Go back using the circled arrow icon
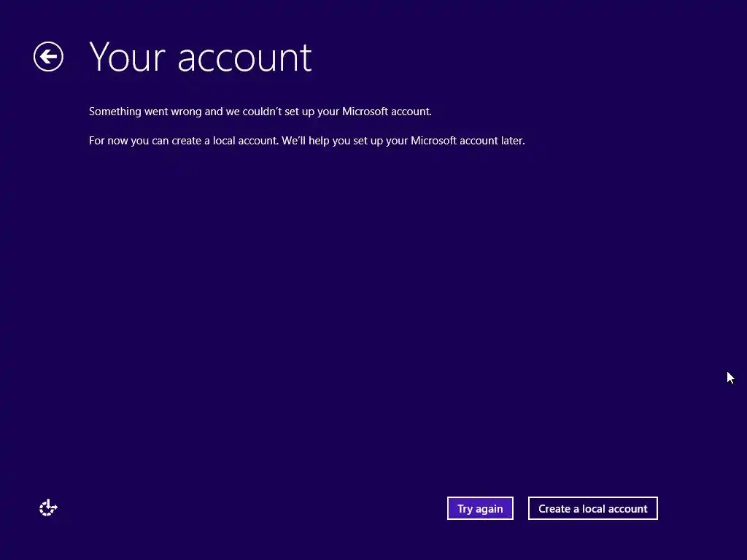 [48, 57]
